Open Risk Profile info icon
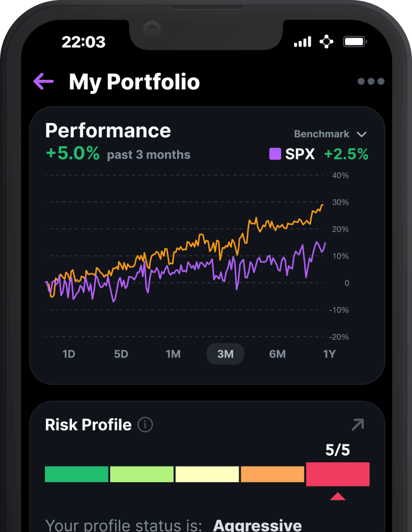The height and width of the screenshot is (532, 412). [145, 424]
